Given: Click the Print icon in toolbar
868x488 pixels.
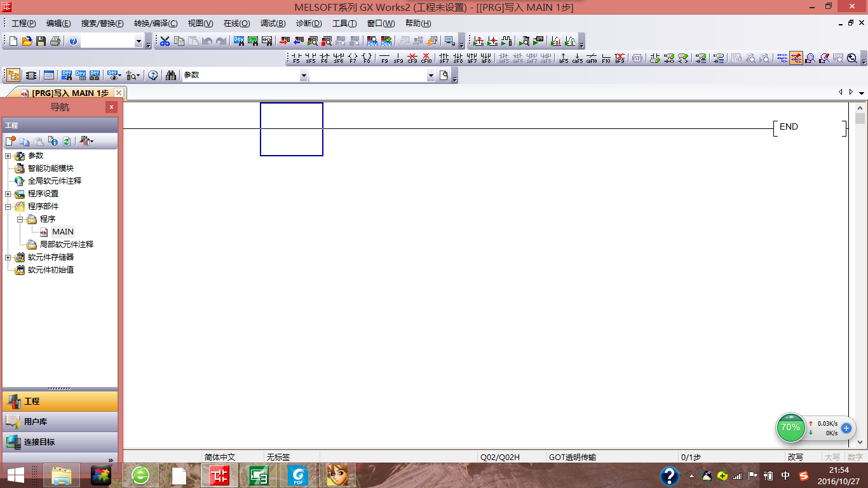Looking at the screenshot, I should [55, 41].
